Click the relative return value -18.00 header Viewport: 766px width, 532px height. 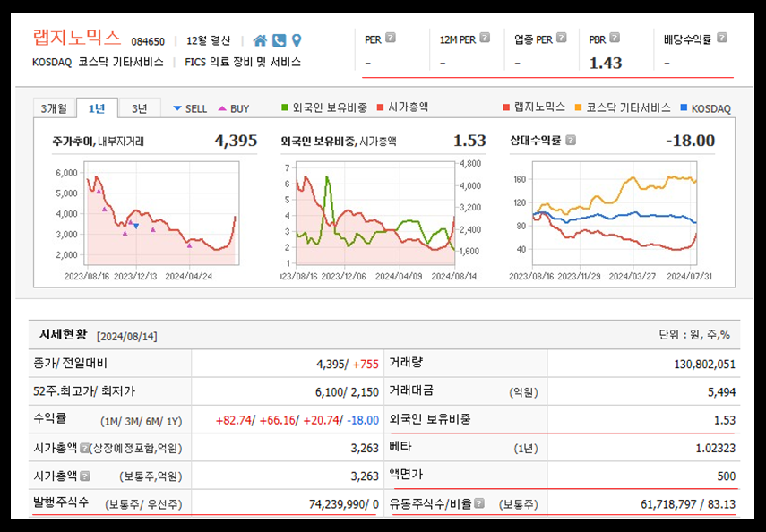point(690,141)
